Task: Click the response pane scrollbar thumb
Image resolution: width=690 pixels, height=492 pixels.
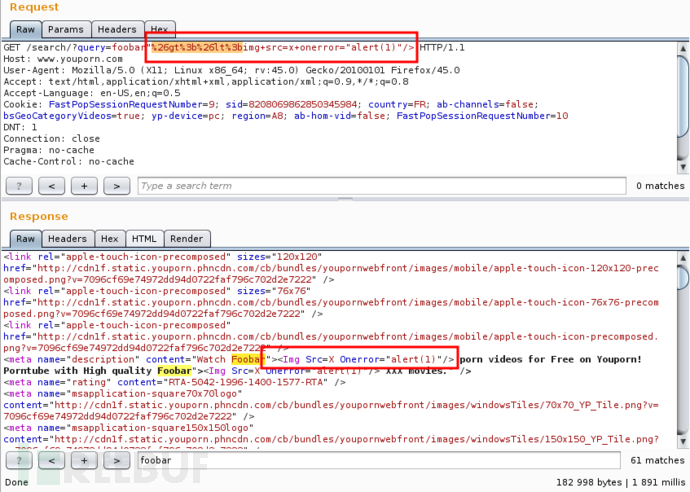Action: coord(683,277)
